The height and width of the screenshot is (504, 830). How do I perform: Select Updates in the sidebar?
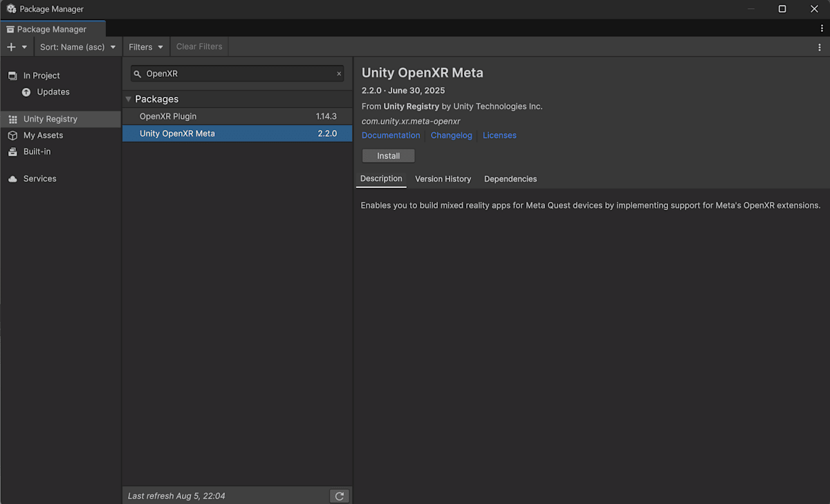pyautogui.click(x=61, y=92)
